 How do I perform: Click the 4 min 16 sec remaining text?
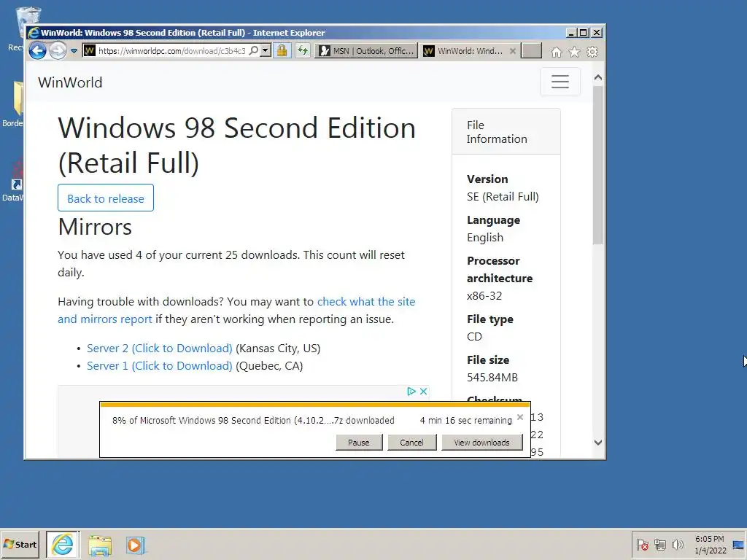point(466,421)
